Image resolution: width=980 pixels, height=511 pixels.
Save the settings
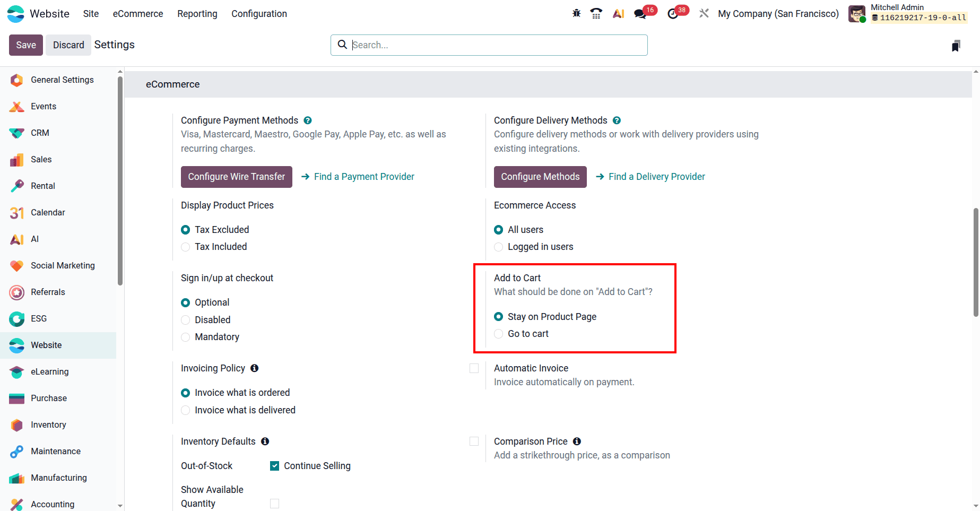coord(26,45)
